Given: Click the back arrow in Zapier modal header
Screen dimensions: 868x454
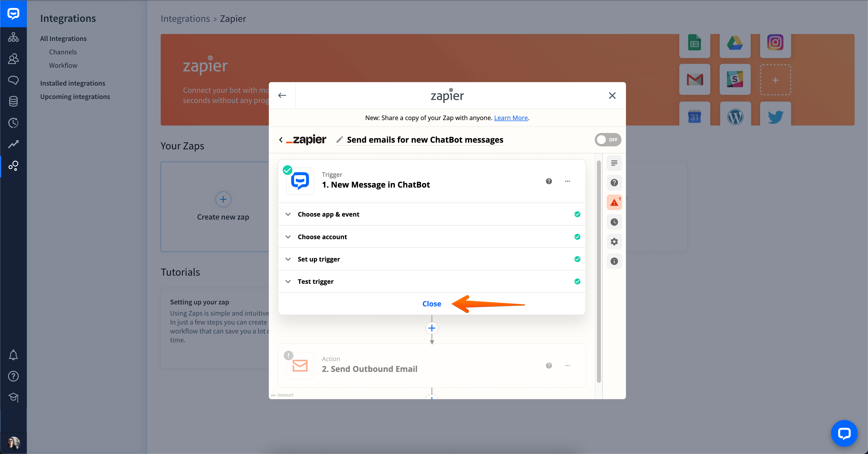Looking at the screenshot, I should 282,95.
